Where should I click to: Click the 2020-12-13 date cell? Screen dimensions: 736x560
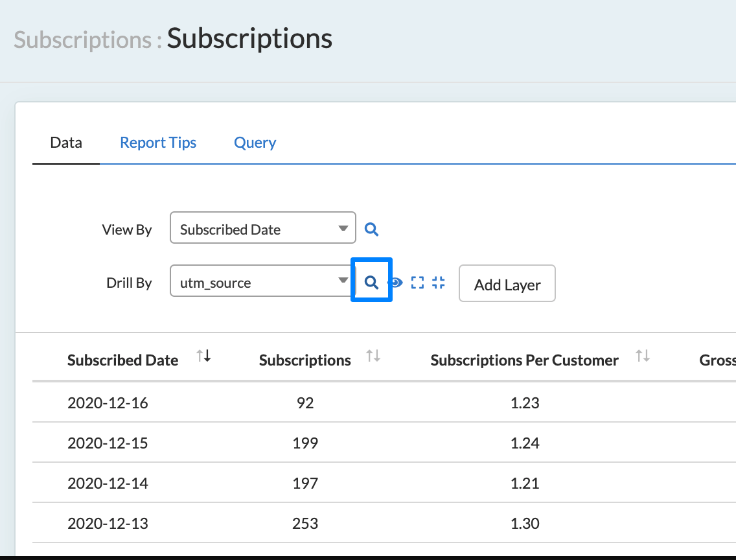pos(108,524)
